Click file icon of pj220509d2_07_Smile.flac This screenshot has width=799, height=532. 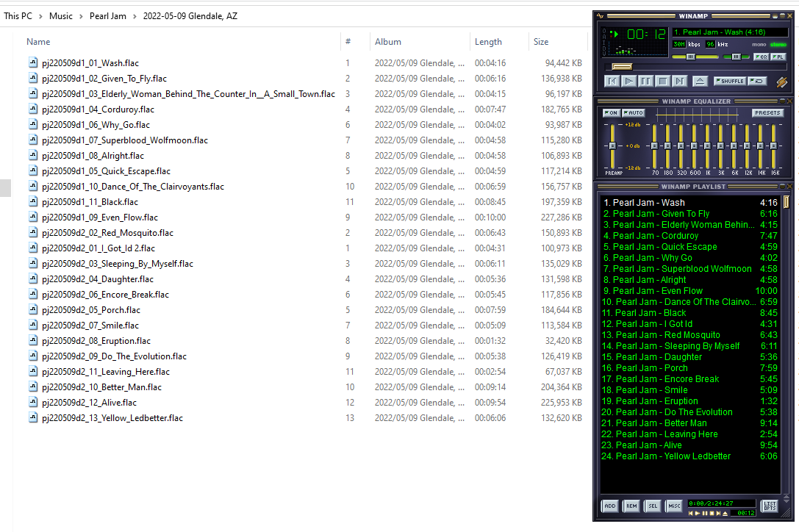pos(33,325)
